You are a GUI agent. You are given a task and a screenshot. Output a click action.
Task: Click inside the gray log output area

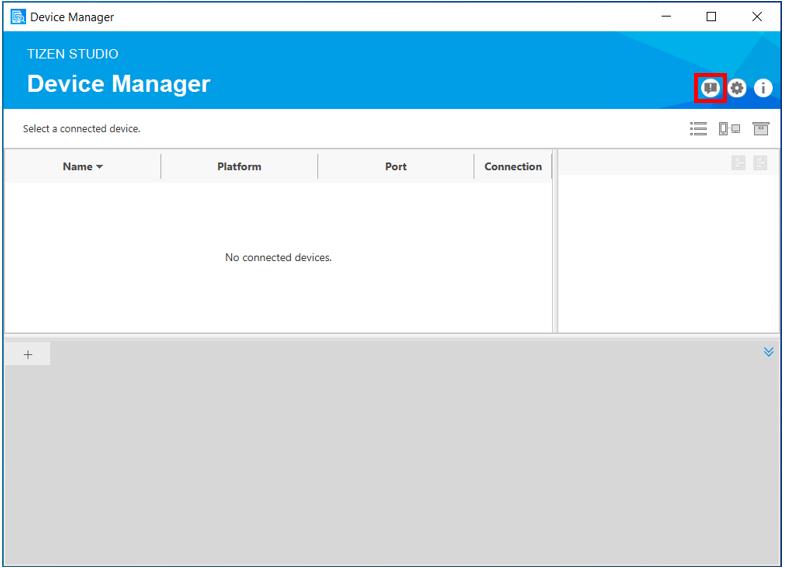click(x=392, y=460)
